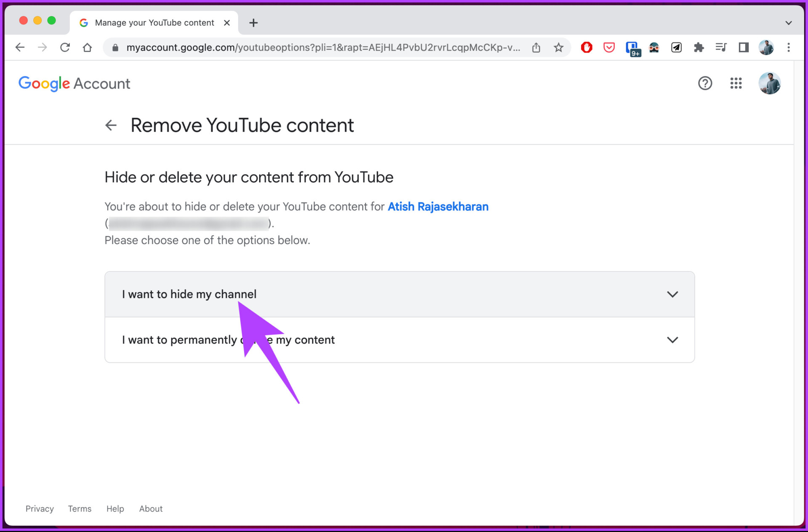Expand 'I want to hide my channel'
The height and width of the screenshot is (532, 808).
[399, 294]
